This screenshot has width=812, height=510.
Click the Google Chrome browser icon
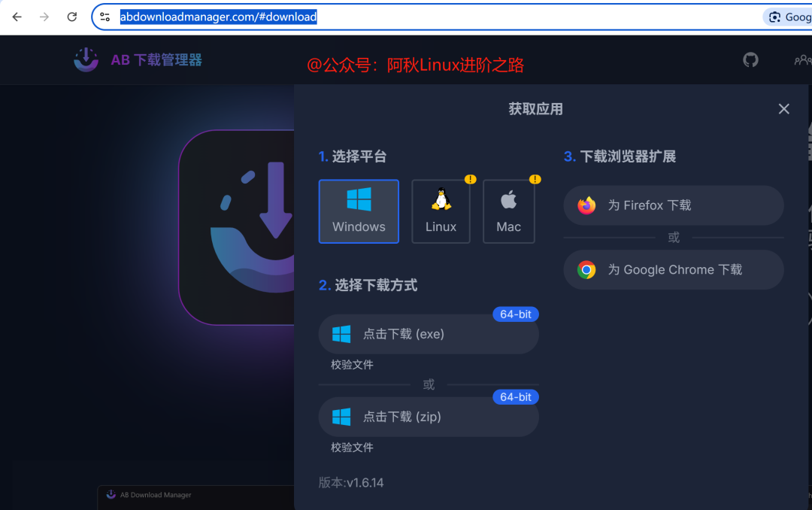pos(586,269)
